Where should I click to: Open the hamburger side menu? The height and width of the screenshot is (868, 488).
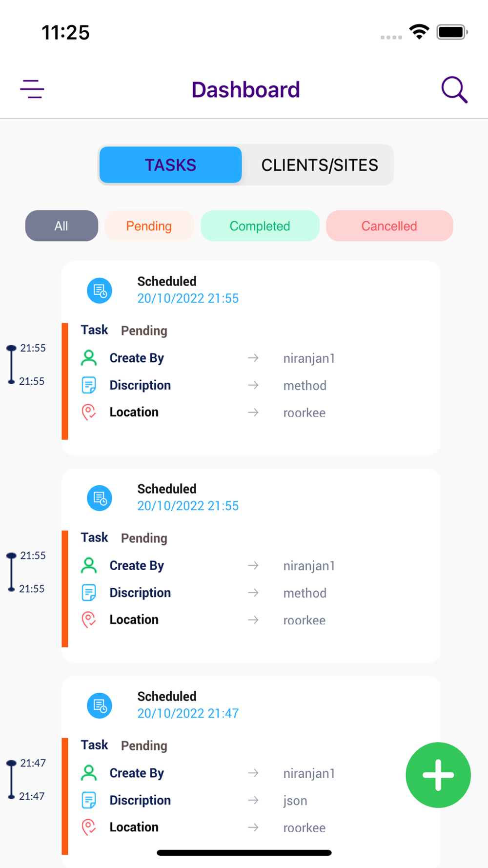(x=32, y=89)
